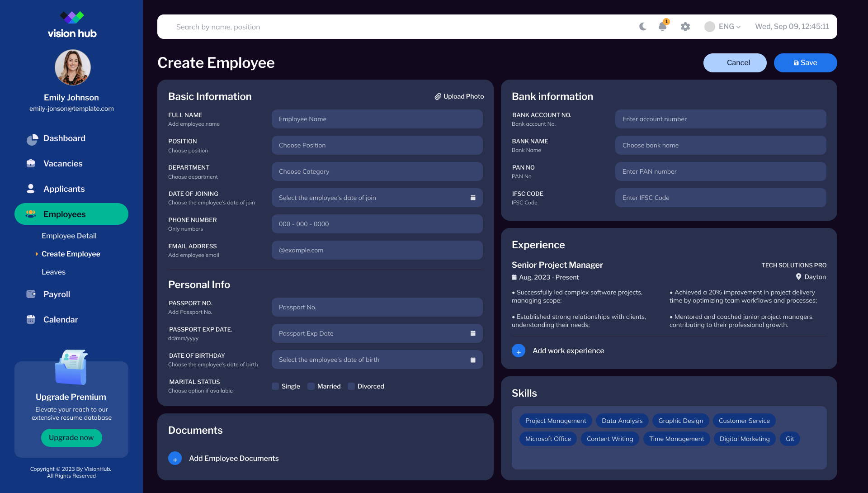Open the Choose bank name dropdown

pos(721,145)
